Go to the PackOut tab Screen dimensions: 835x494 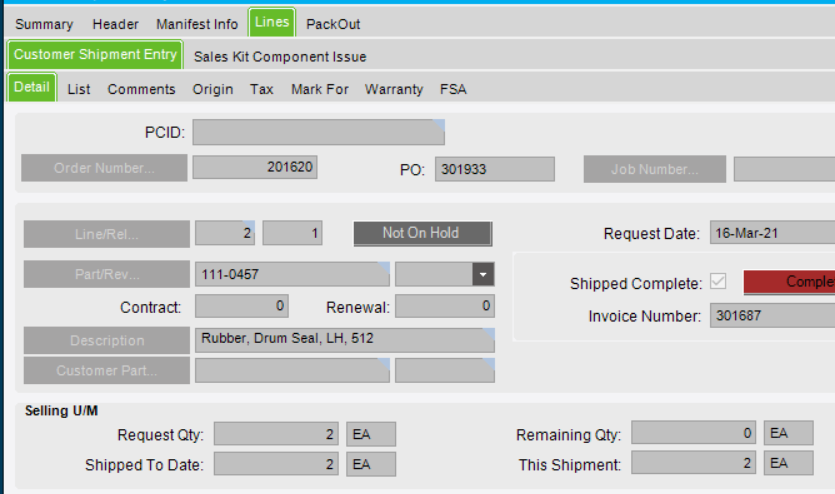tap(333, 24)
